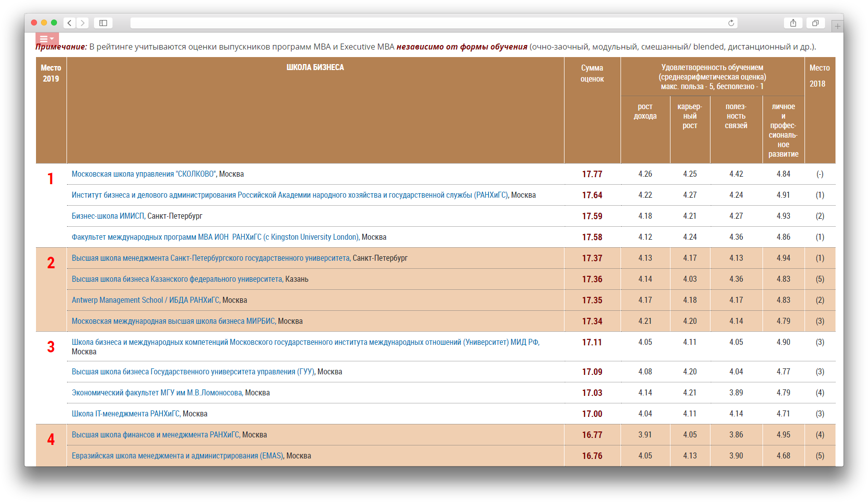Open Высшая школа финансов и менеджмента link
The width and height of the screenshot is (868, 502).
click(155, 435)
